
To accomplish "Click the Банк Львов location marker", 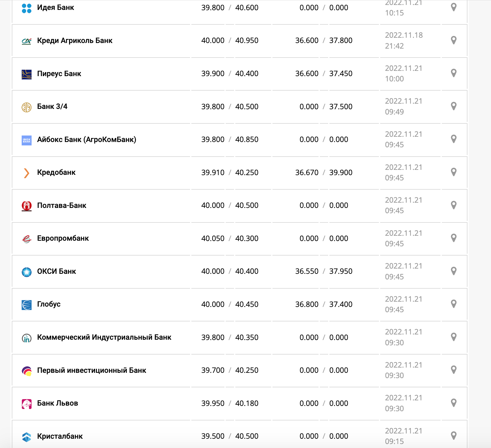I will (454, 403).
